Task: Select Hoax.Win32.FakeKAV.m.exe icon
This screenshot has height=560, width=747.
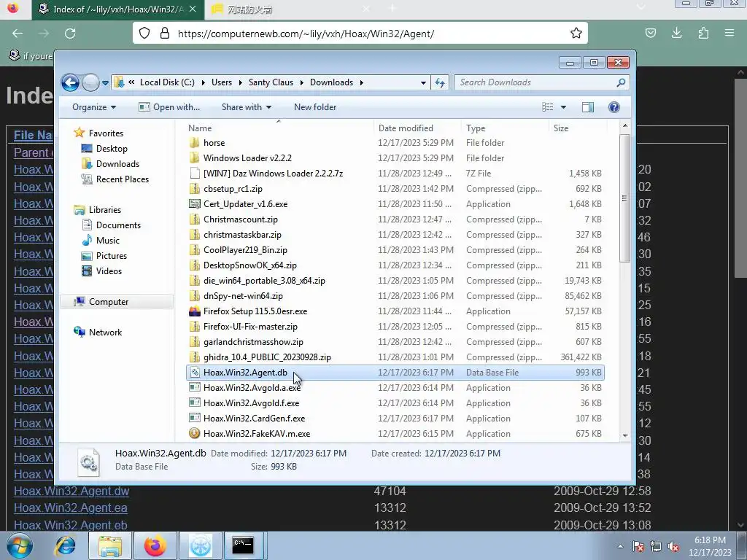Action: (194, 434)
